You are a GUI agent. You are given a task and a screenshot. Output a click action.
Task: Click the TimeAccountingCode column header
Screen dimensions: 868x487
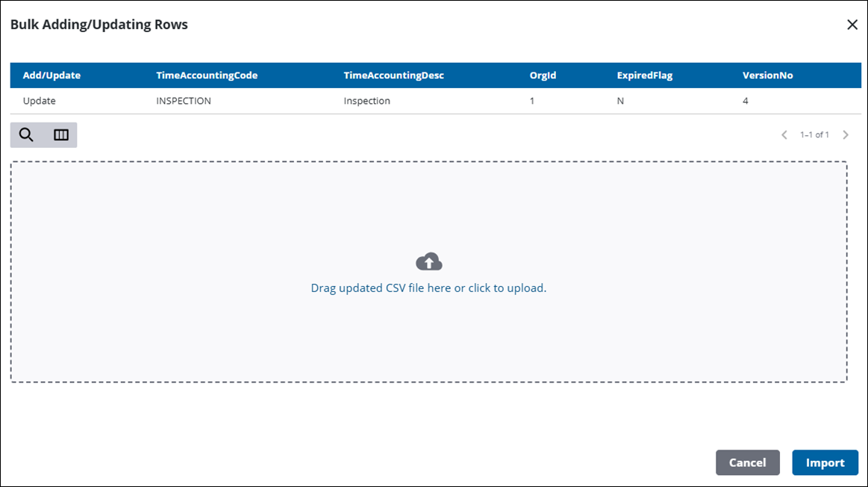[x=207, y=75]
